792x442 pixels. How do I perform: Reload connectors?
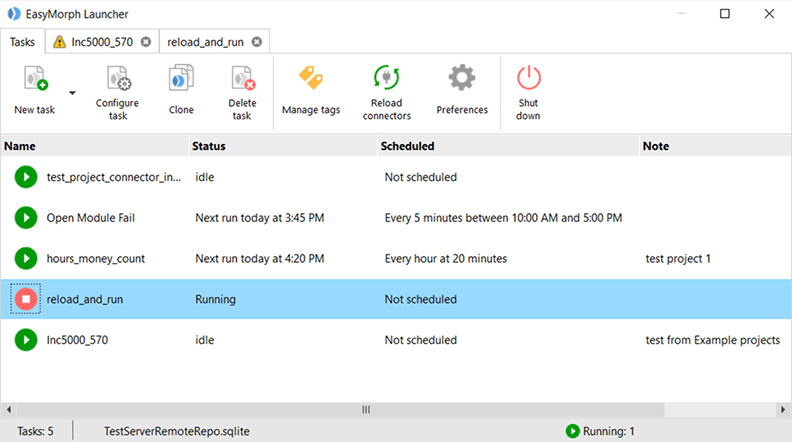[x=386, y=93]
